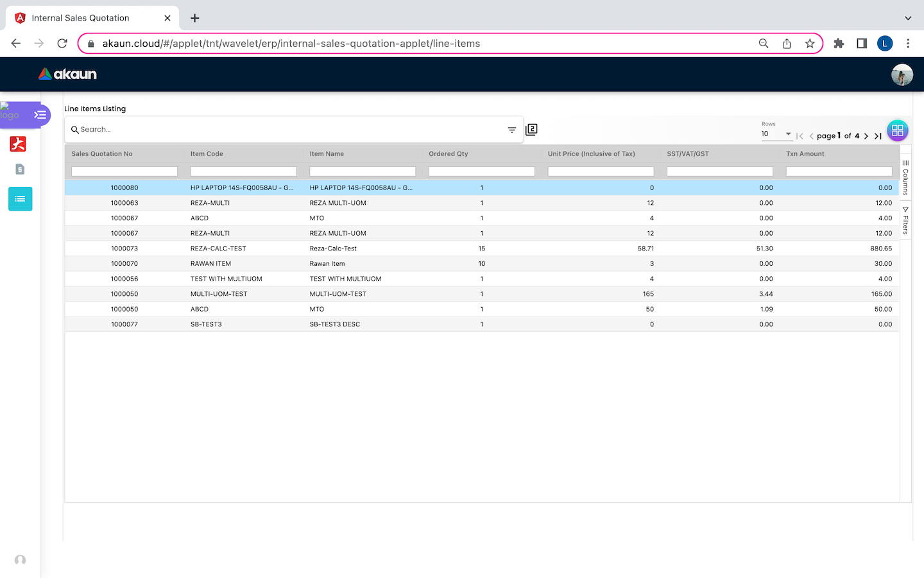Go to the next page arrow
924x578 pixels.
[866, 136]
